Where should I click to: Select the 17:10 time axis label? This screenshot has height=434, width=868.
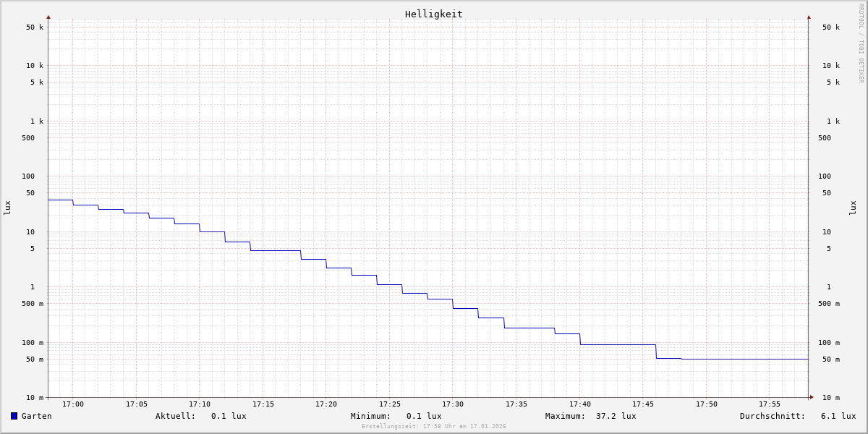(x=200, y=404)
